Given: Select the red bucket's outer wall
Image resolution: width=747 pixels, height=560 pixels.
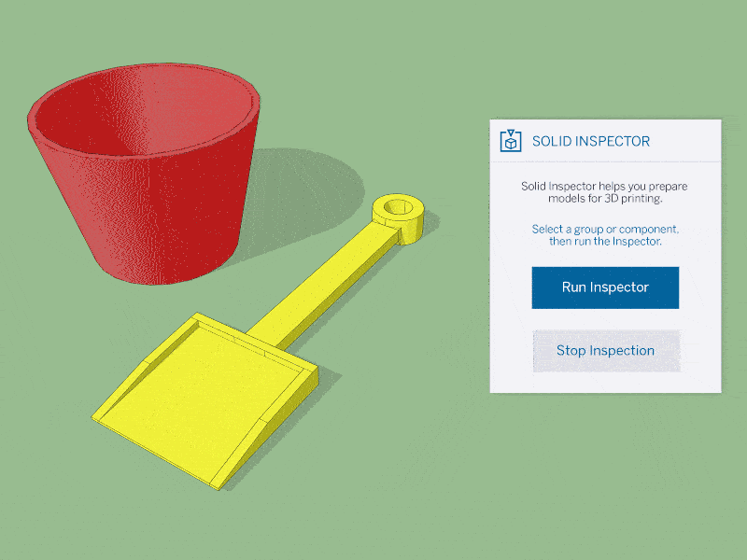Looking at the screenshot, I should (157, 215).
